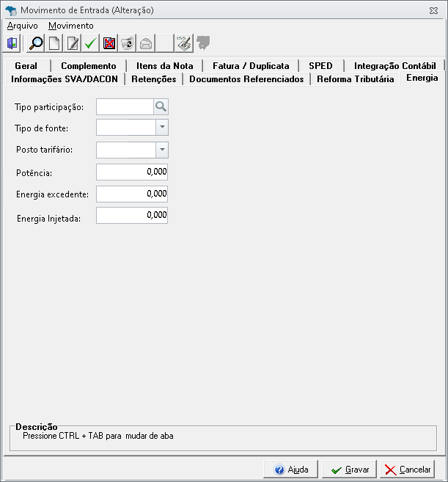This screenshot has width=448, height=482.
Task: Click the Cancelar button
Action: (408, 470)
